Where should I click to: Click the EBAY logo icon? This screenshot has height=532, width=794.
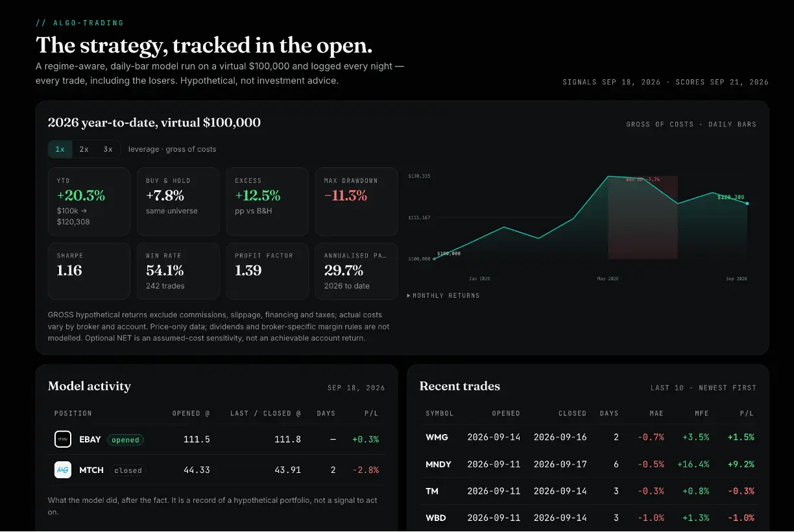[x=63, y=439]
